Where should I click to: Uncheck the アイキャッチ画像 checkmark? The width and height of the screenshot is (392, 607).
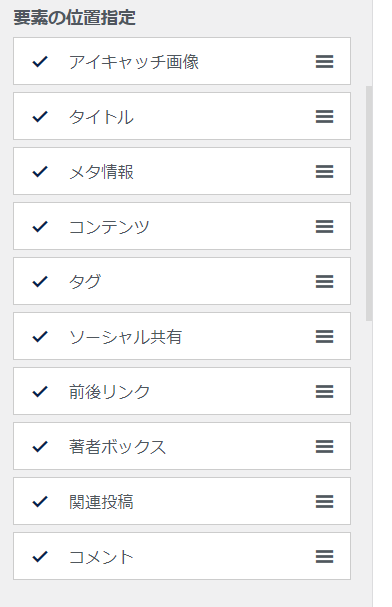click(x=40, y=62)
